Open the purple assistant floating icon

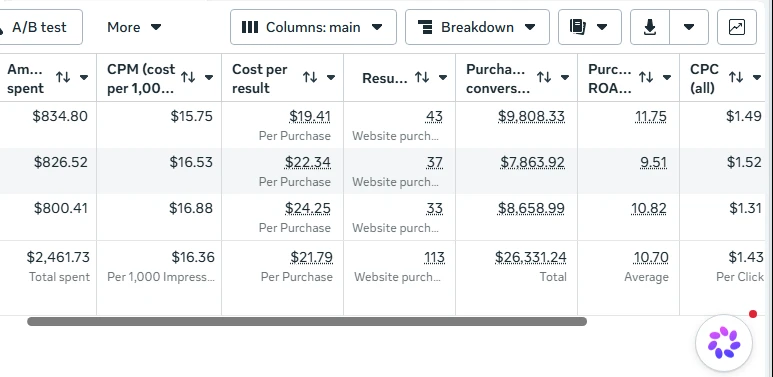point(724,343)
